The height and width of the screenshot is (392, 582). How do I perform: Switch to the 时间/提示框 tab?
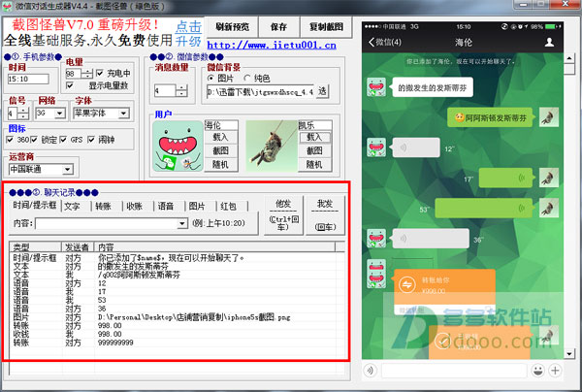click(x=35, y=205)
